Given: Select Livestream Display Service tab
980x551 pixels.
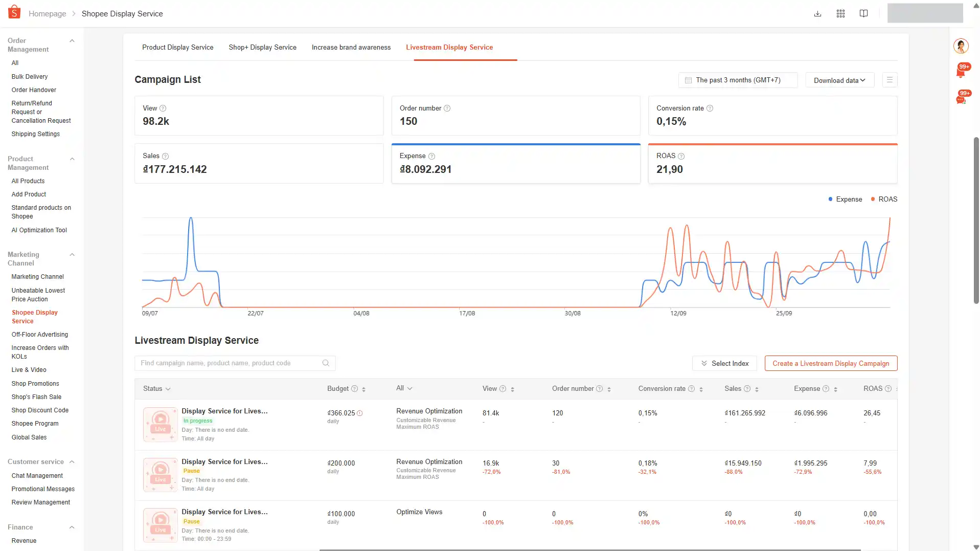Looking at the screenshot, I should coord(449,48).
